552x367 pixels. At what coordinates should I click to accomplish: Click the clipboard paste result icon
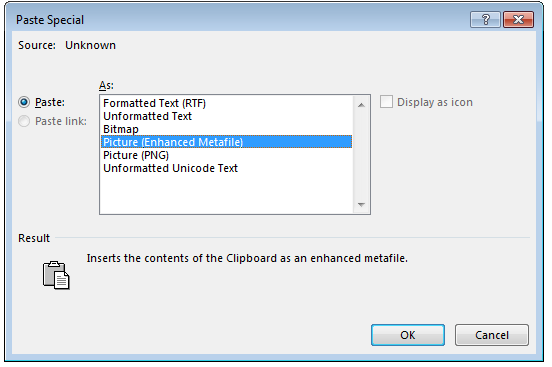click(x=56, y=275)
